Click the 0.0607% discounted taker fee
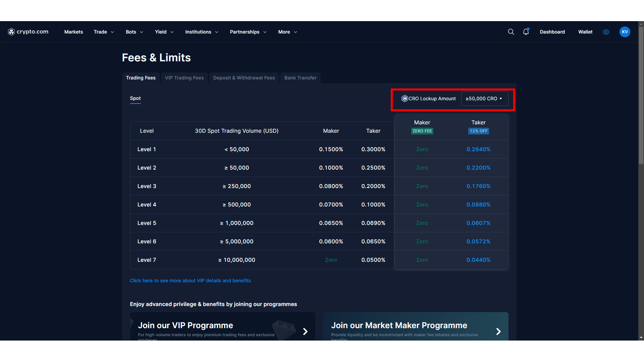The image size is (644, 362). (478, 223)
